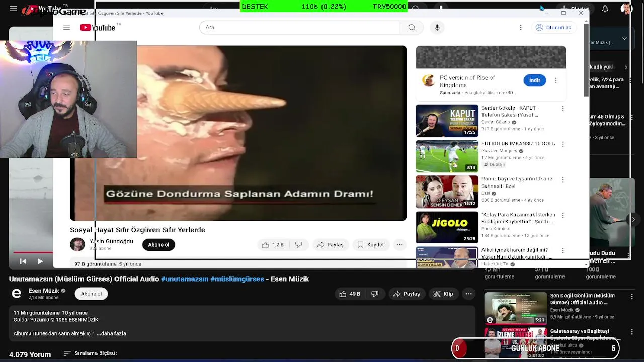
Task: Open account avatar in background YouTube window
Action: coord(626,9)
